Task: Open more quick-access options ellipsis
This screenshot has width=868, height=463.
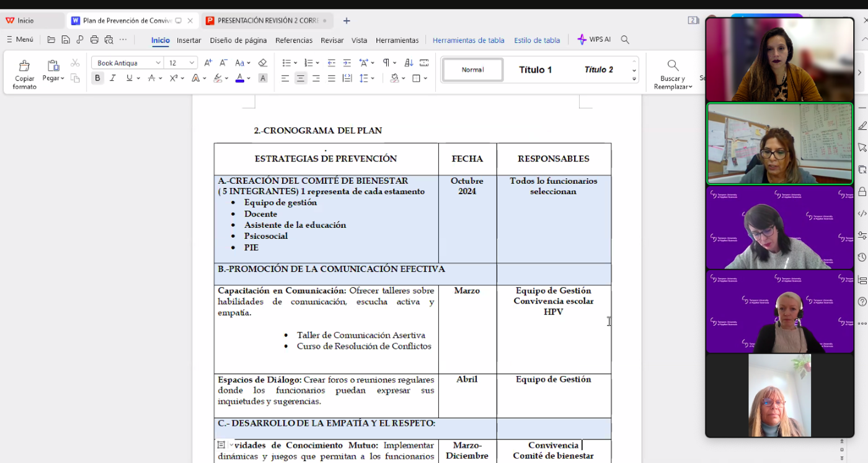Action: (x=123, y=40)
